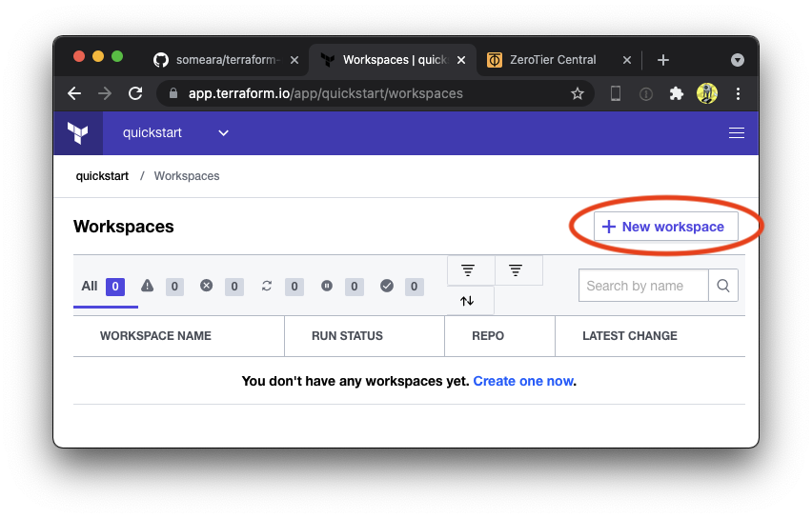Image resolution: width=812 pixels, height=518 pixels.
Task: Click the All count badge 0
Action: (x=115, y=287)
